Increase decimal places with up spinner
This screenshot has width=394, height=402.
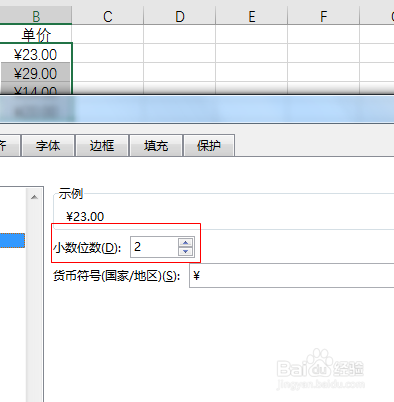click(x=186, y=243)
